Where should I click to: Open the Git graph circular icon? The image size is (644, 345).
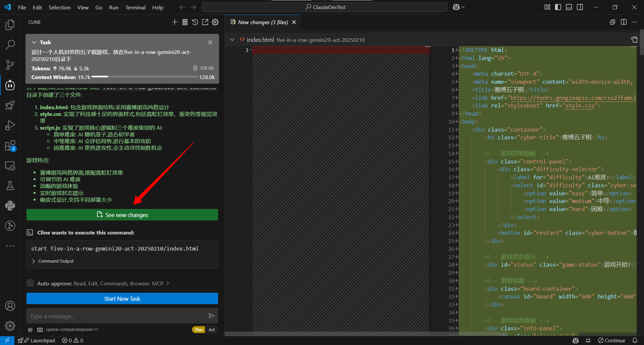(x=10, y=226)
